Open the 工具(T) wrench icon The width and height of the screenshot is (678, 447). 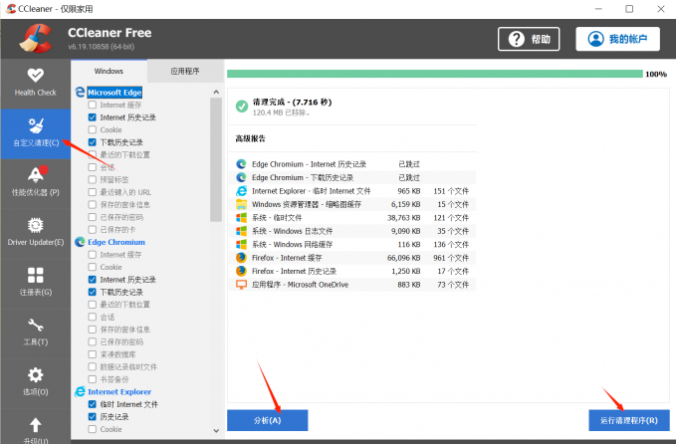click(35, 325)
